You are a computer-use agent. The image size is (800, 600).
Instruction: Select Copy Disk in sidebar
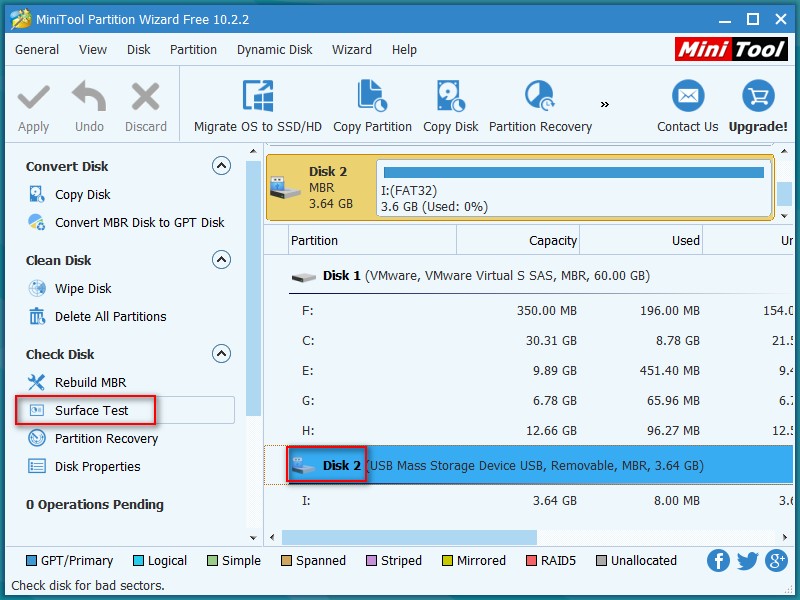point(82,194)
